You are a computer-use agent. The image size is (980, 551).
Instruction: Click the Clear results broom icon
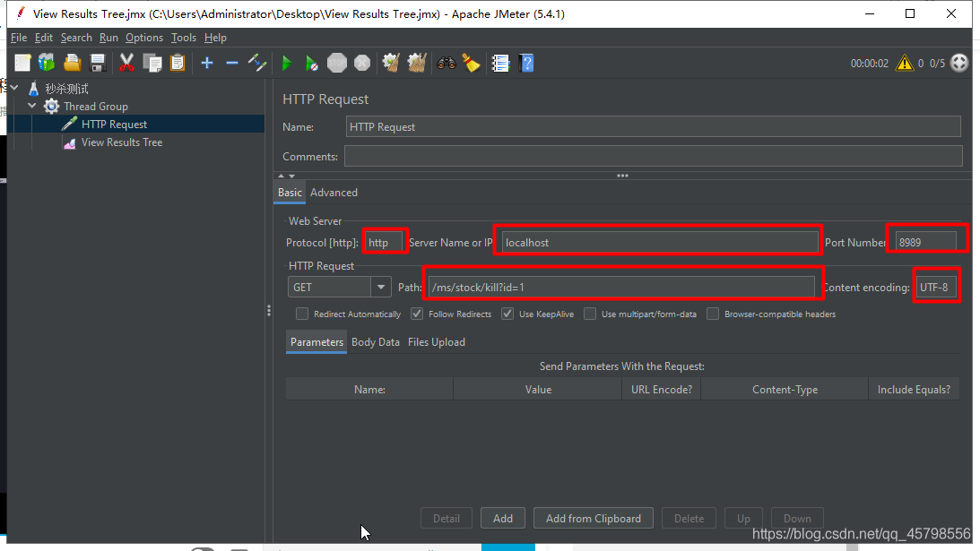tap(391, 63)
